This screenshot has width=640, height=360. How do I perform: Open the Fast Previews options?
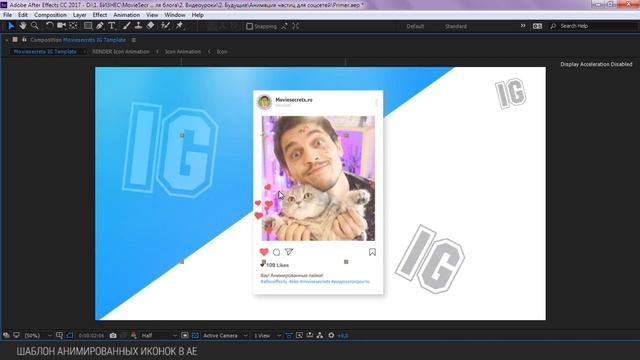click(299, 336)
